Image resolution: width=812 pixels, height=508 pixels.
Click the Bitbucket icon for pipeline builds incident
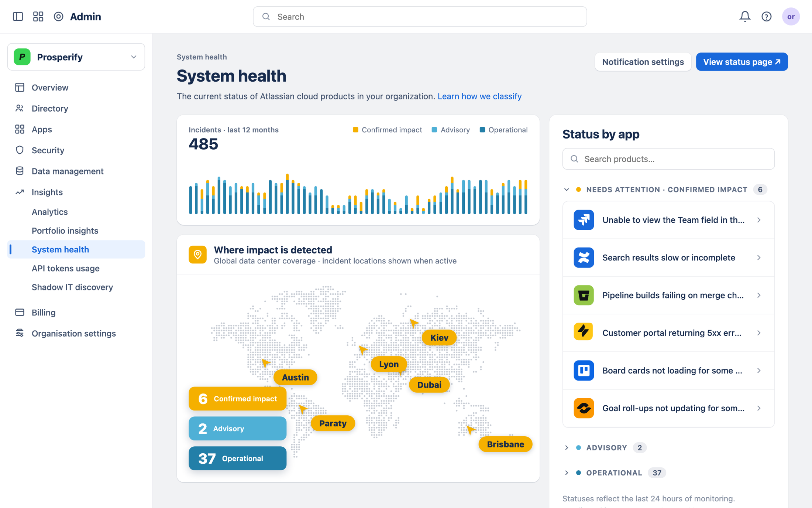584,295
